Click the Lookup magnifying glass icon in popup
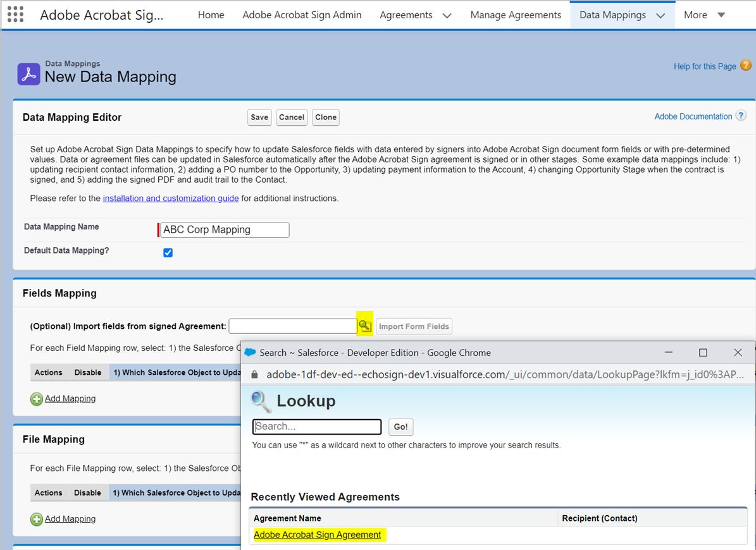This screenshot has width=756, height=550. (x=261, y=401)
